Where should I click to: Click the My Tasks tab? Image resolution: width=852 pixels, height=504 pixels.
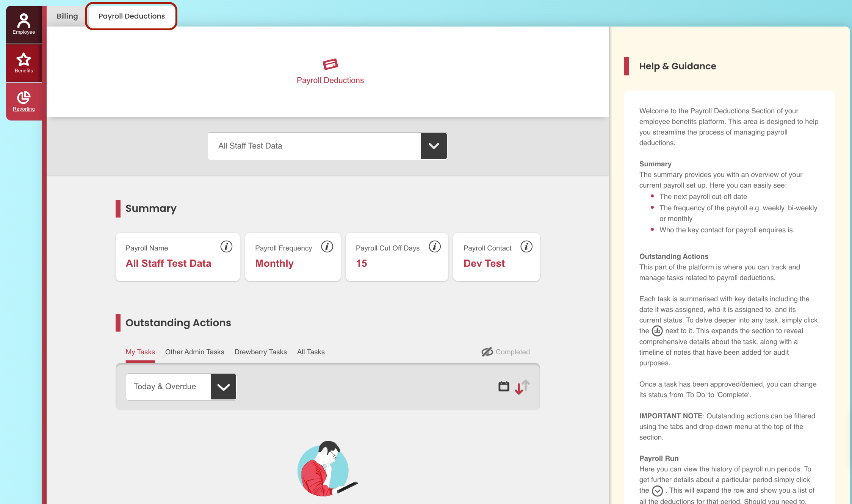[140, 352]
